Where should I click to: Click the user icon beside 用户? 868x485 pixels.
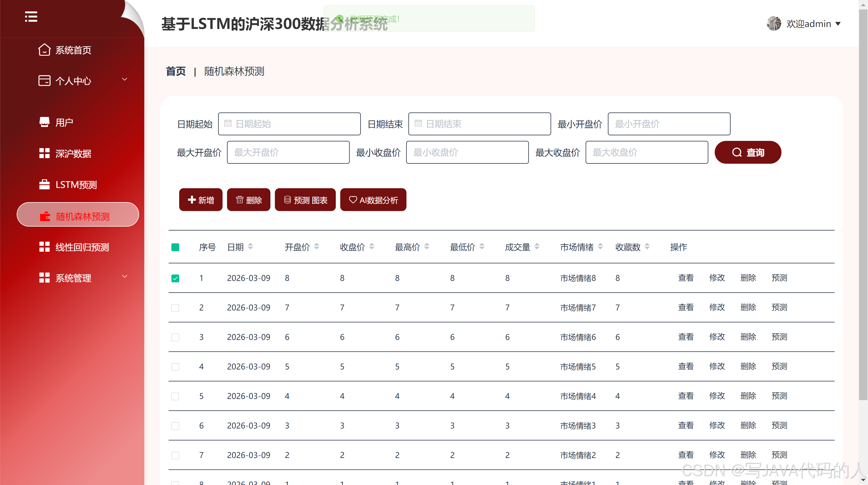(x=44, y=122)
